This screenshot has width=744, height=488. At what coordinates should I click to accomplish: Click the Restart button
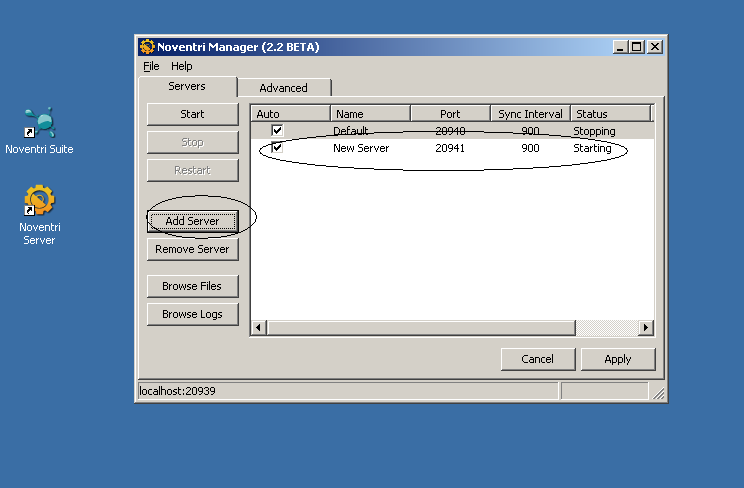[x=192, y=170]
